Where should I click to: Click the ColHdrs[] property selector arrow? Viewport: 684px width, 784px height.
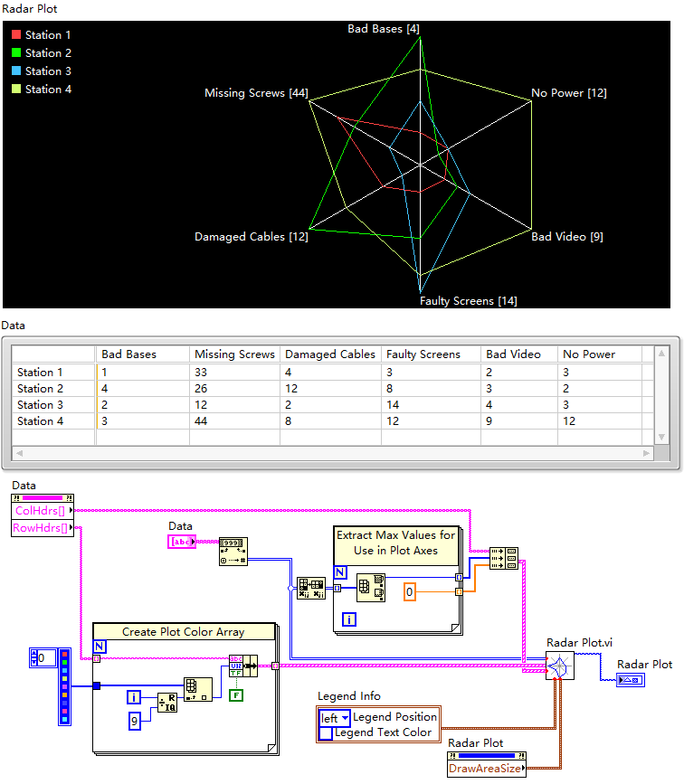(x=71, y=511)
